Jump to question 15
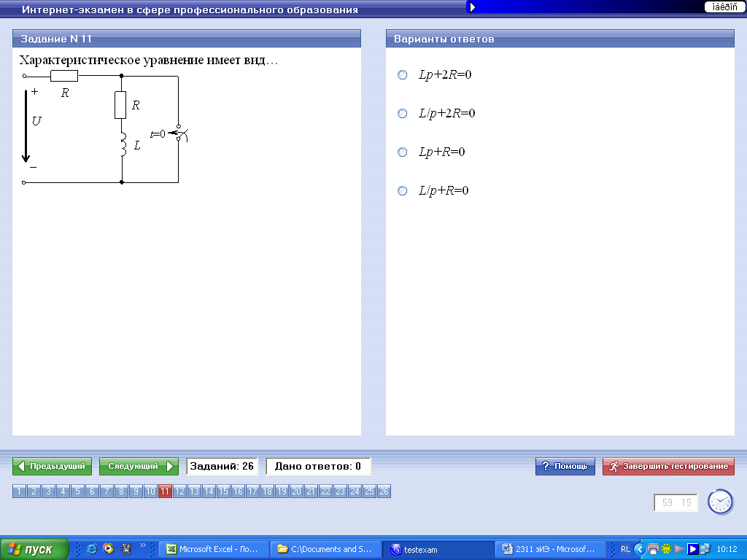This screenshot has width=747, height=560. (223, 491)
